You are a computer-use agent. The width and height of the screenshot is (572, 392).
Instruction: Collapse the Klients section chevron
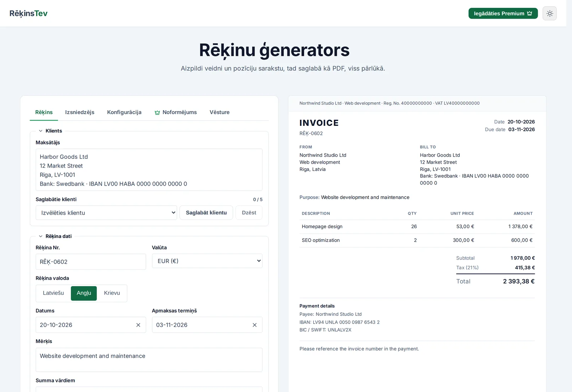(x=41, y=131)
